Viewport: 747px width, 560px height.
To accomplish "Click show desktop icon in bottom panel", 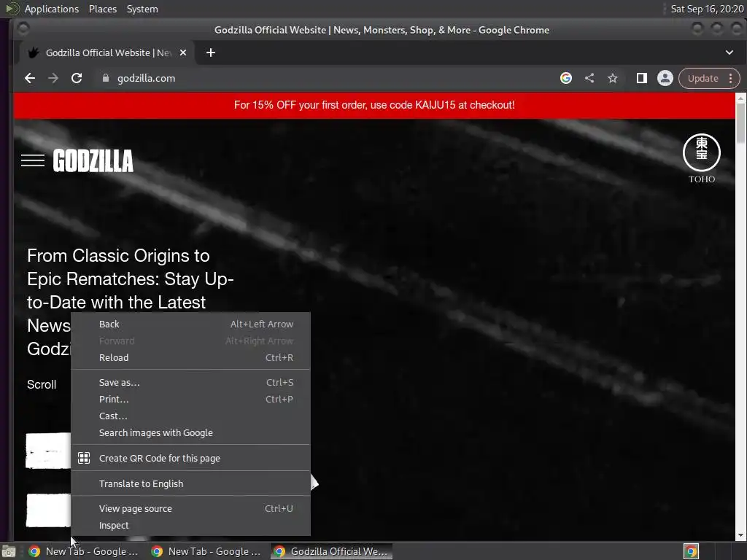I will click(9, 551).
